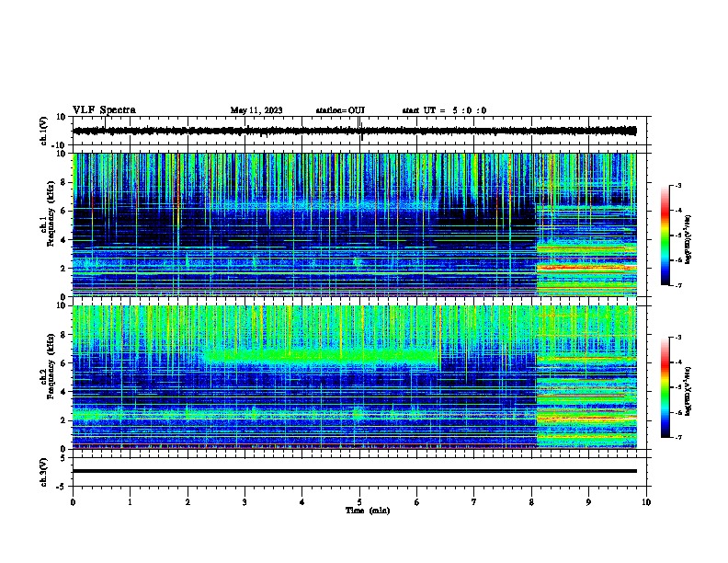Click the time tick label '3'

pos(245,502)
